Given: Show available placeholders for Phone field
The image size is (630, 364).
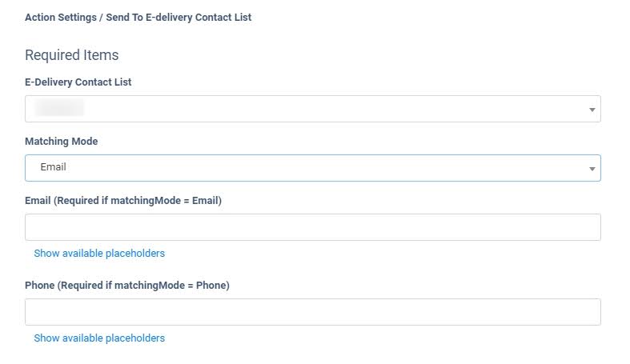Looking at the screenshot, I should [99, 338].
